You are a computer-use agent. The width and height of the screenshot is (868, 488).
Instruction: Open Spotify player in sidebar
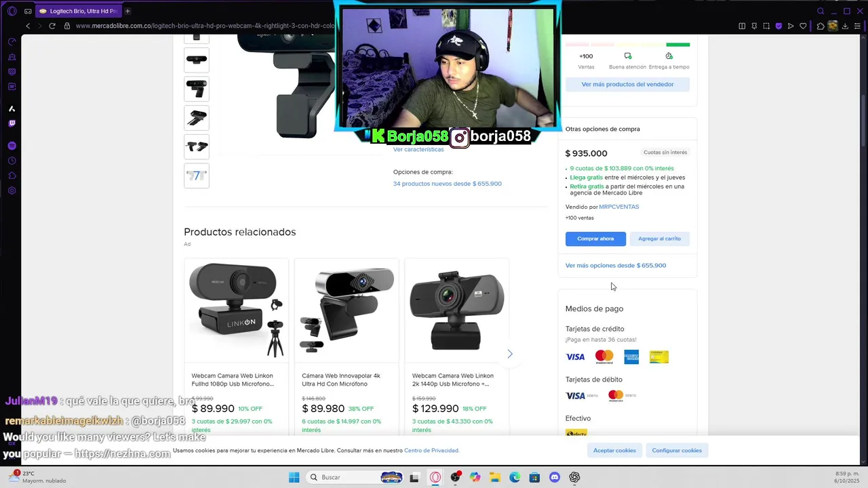[x=12, y=146]
